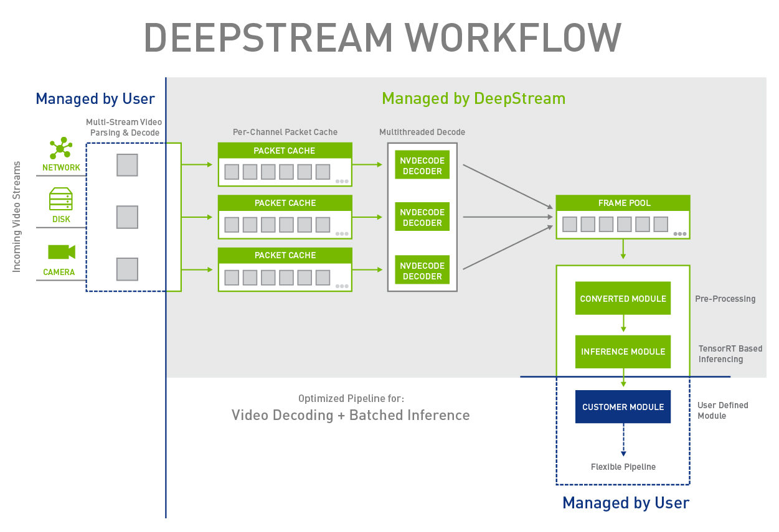Expand the ellipsis on the bottom packet cache
Viewport: 779px width, 532px height.
341,286
